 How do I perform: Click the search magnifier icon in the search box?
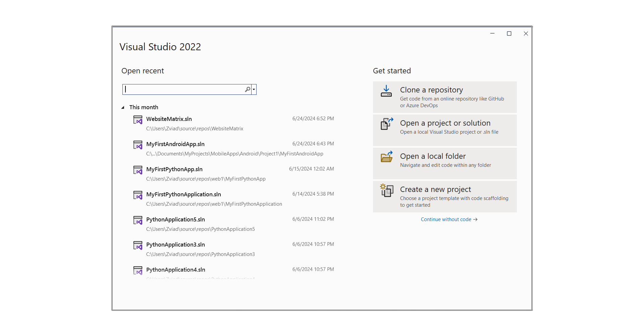coord(248,89)
